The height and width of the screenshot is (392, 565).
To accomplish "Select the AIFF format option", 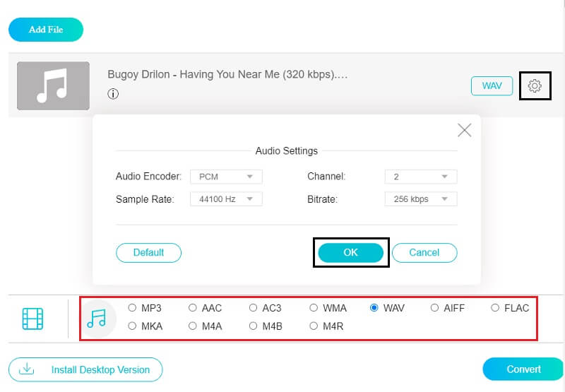I will [434, 308].
